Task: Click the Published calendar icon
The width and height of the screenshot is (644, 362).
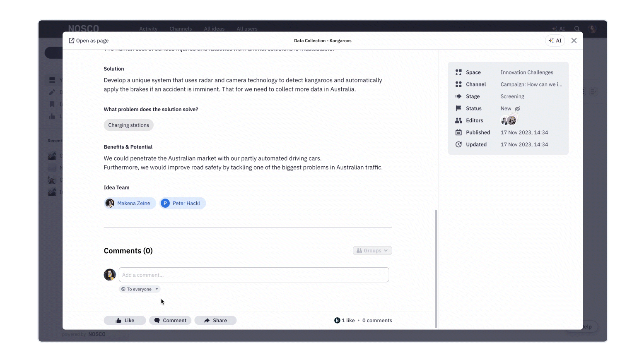Action: [458, 132]
